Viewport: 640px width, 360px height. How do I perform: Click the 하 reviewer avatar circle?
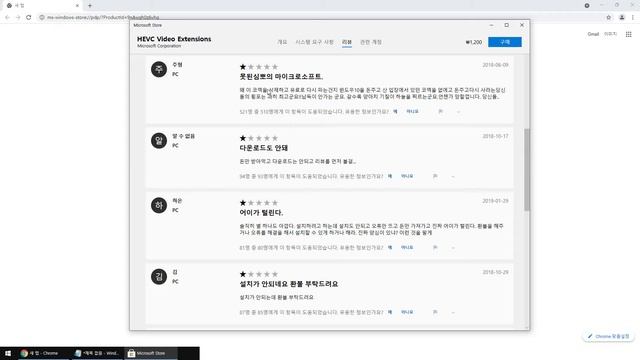coord(159,205)
